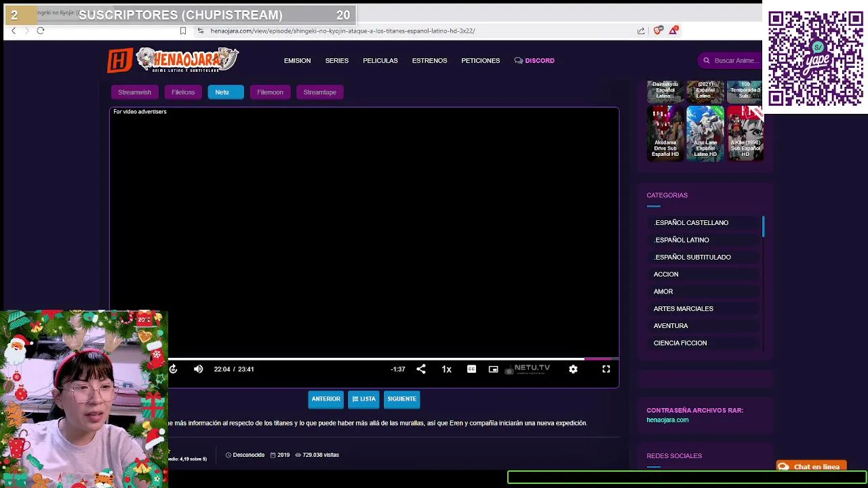The height and width of the screenshot is (488, 868).
Task: Open the A Kite (1998) thumbnail
Action: pos(745,133)
